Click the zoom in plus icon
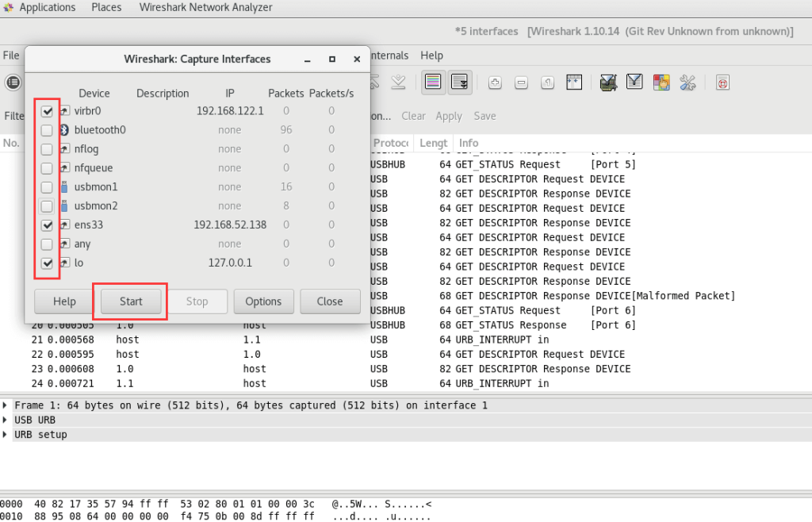Screen dimensions: 812x522 (495, 83)
